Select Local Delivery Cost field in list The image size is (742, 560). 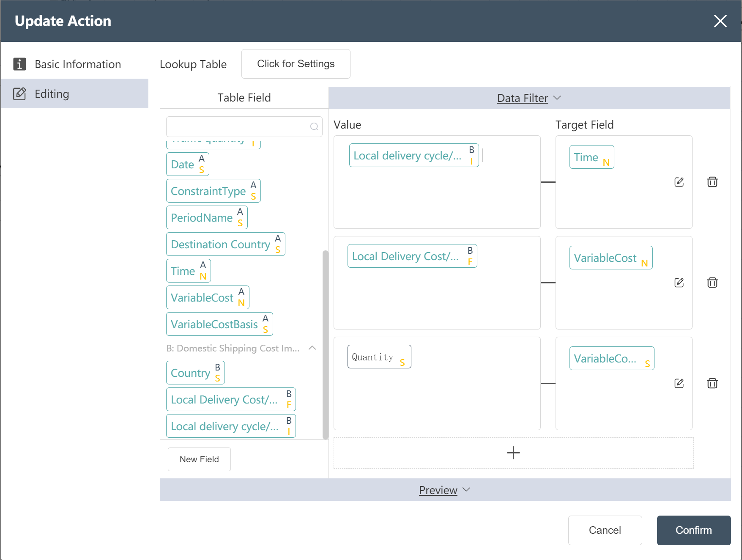[x=231, y=399]
